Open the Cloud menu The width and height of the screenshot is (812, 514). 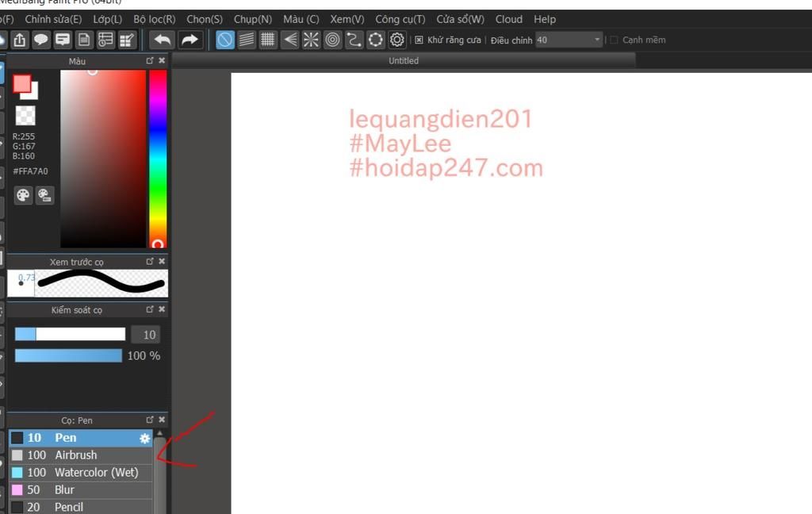click(508, 19)
